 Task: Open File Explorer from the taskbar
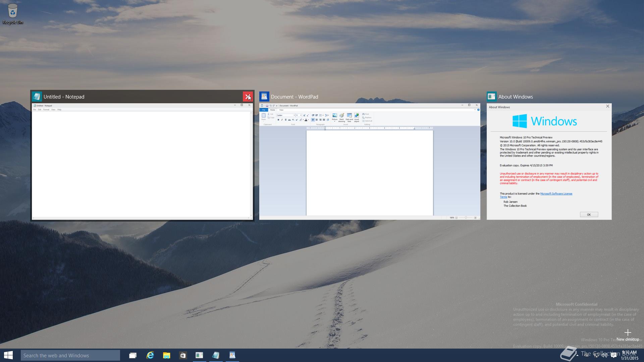point(166,355)
